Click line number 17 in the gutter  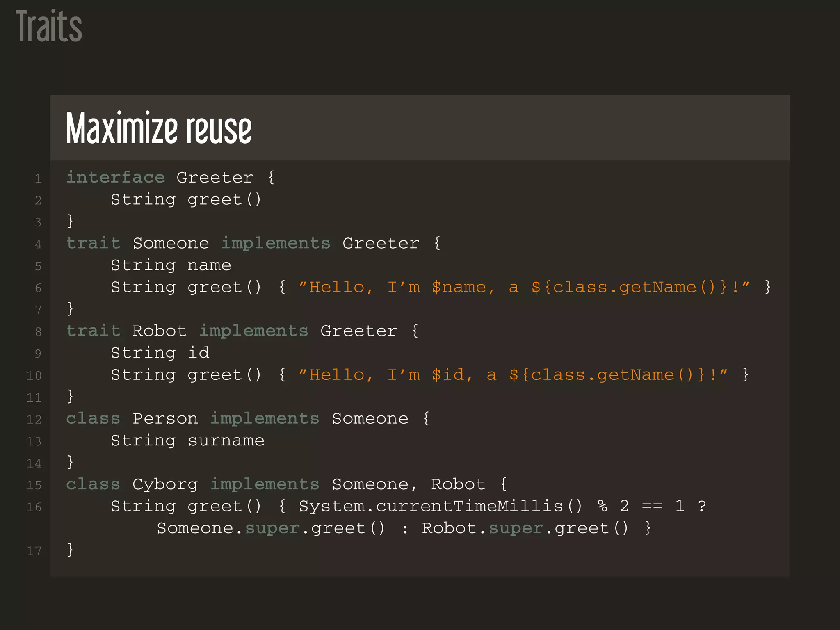pos(34,551)
